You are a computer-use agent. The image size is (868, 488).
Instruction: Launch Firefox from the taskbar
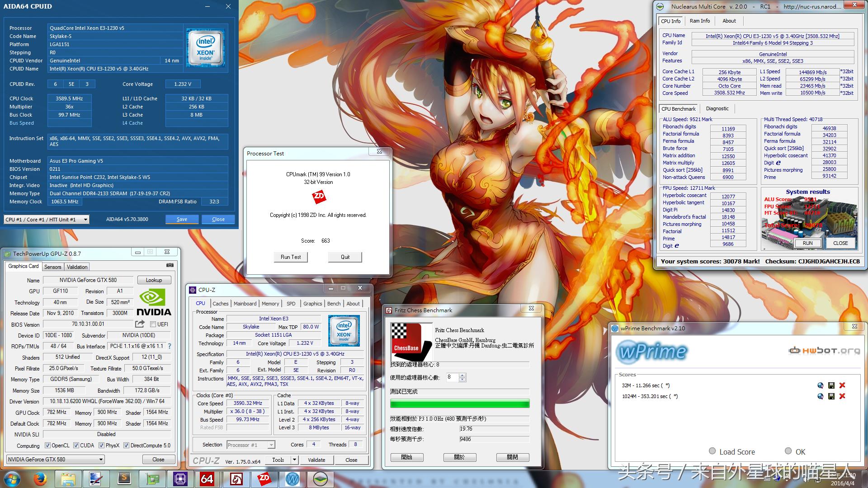[40, 479]
